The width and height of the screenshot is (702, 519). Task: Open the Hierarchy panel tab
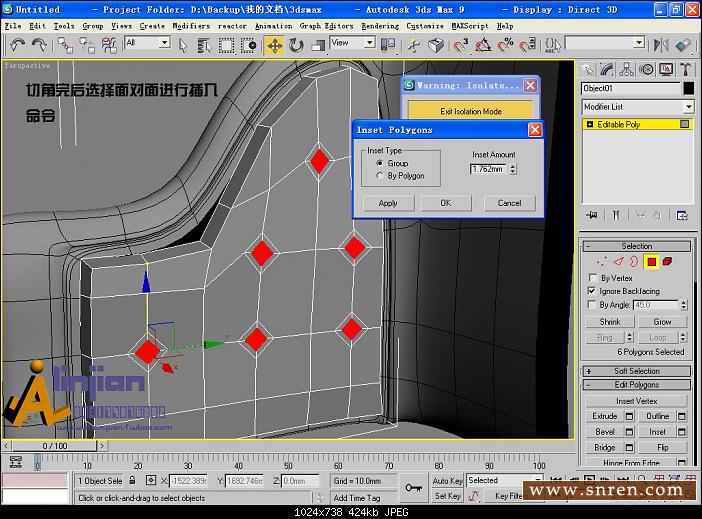click(x=626, y=69)
